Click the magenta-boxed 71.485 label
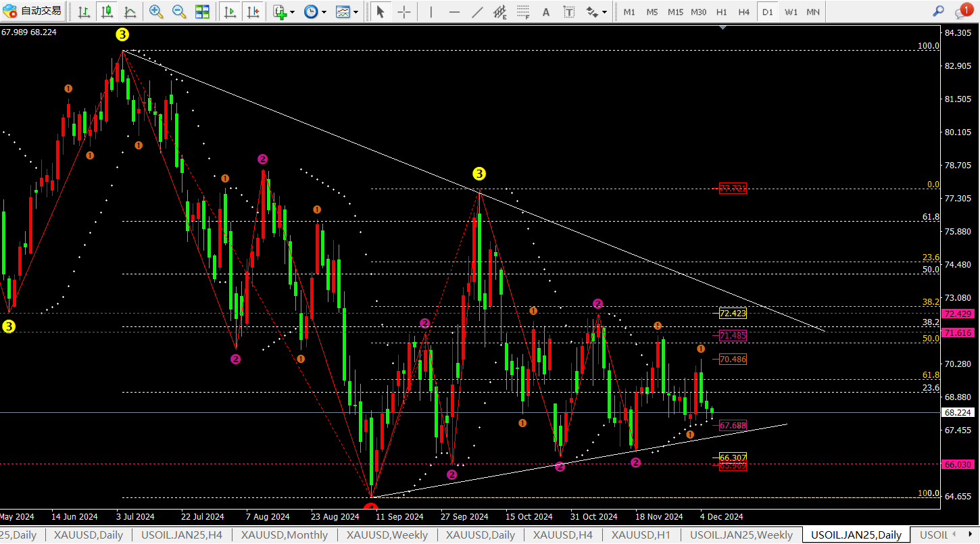The width and height of the screenshot is (980, 544). (733, 335)
